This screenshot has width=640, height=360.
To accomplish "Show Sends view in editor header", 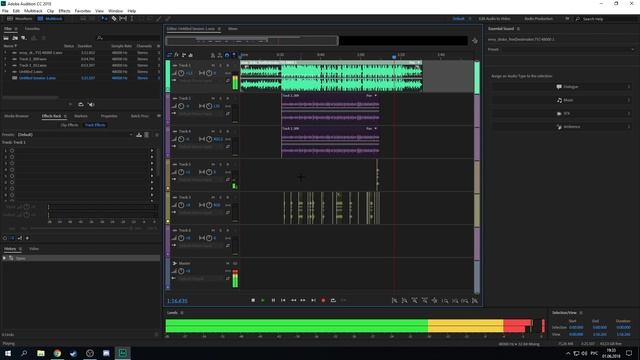I will [x=184, y=55].
